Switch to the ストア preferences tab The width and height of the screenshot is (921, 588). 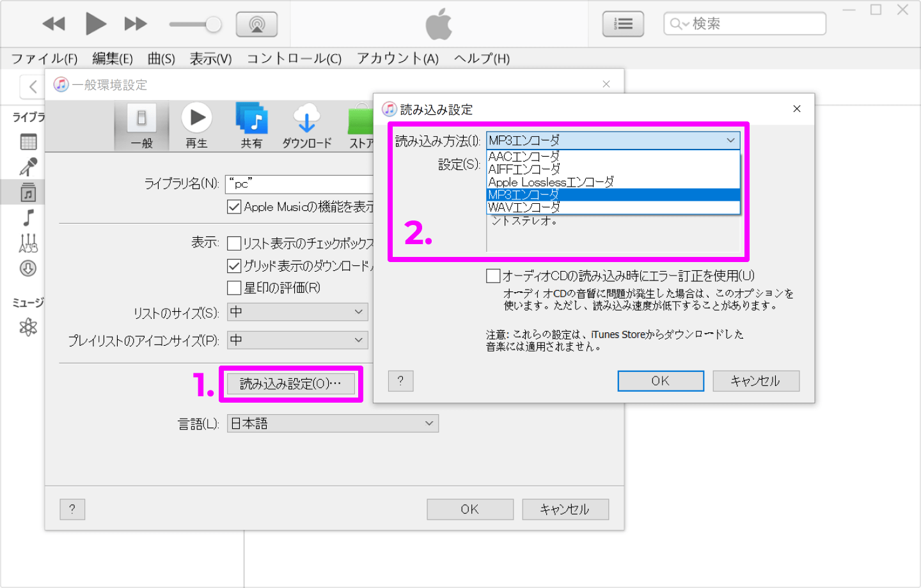tap(361, 126)
